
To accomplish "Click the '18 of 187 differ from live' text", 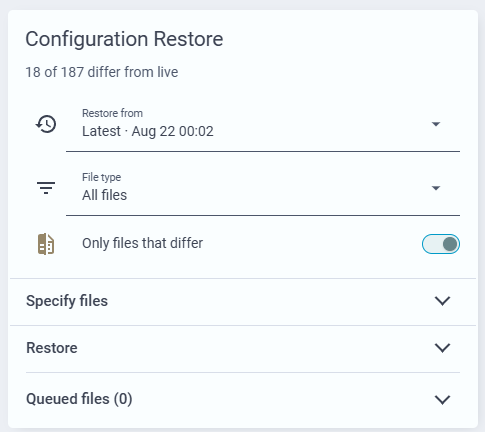I will 102,72.
